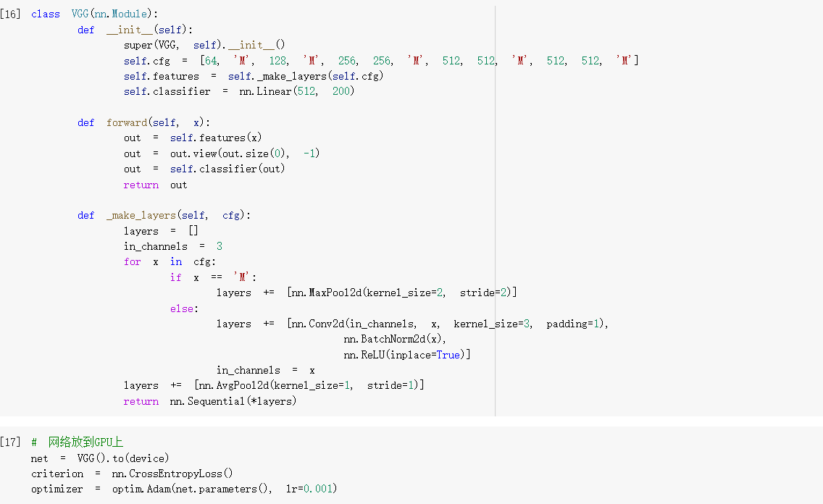Click the 'out = self.features(x)' line
The width and height of the screenshot is (823, 504).
193,138
